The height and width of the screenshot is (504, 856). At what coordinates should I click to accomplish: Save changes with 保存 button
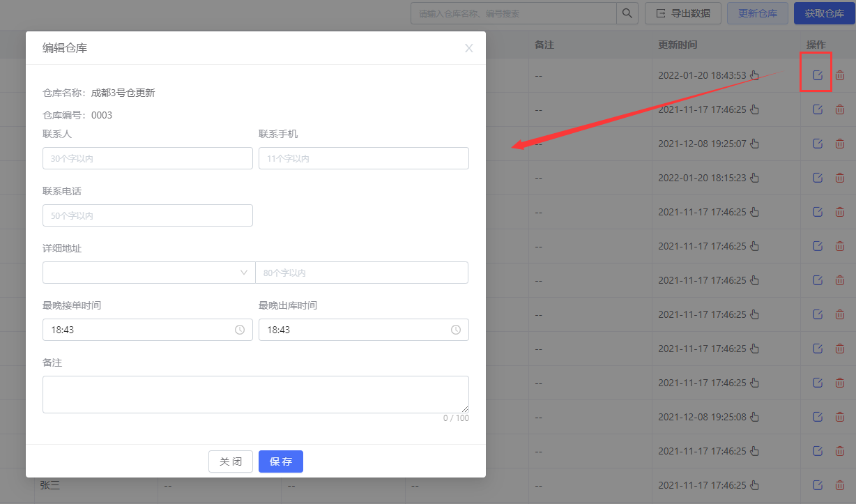[x=281, y=461]
